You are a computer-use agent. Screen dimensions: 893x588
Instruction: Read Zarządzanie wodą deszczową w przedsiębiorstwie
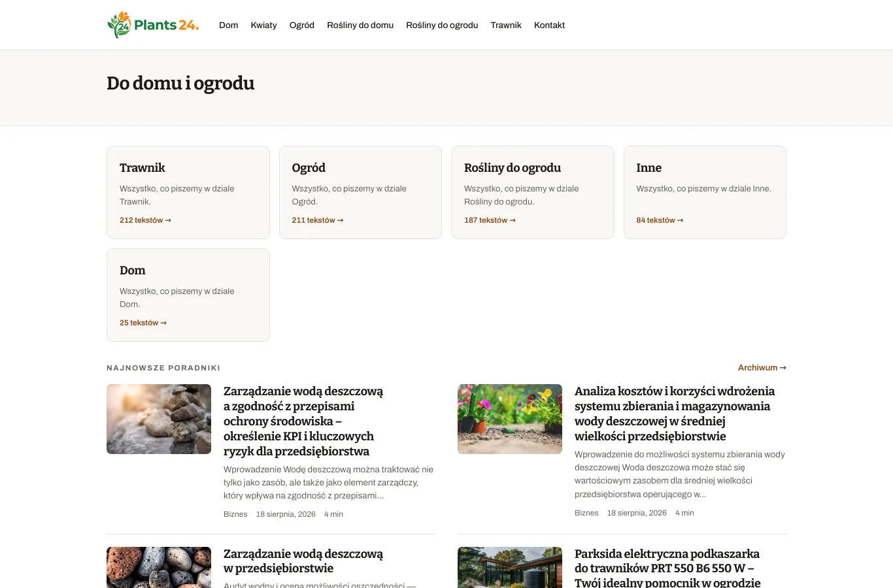pos(303,561)
